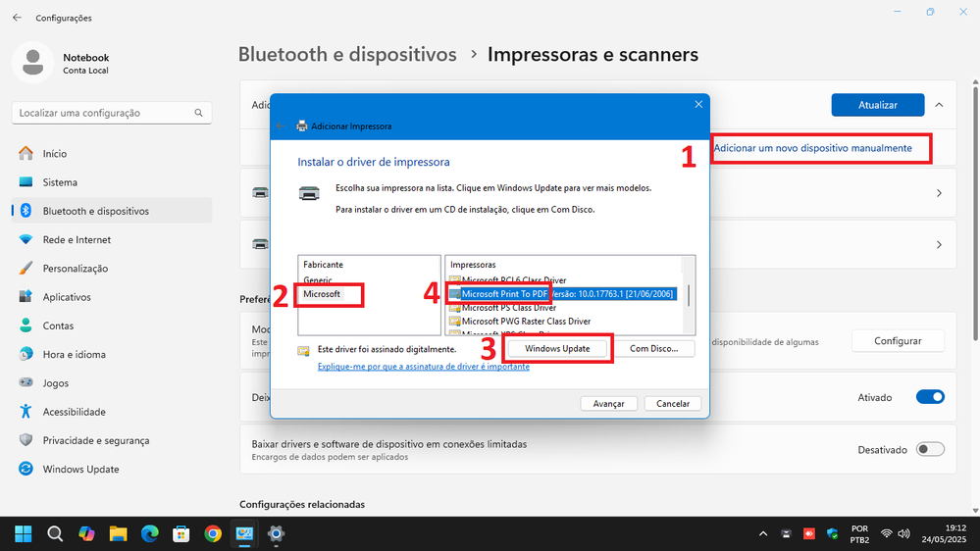Click Bluetooth e dispositivos breadcrumb
Image resolution: width=980 pixels, height=551 pixels.
[x=347, y=54]
